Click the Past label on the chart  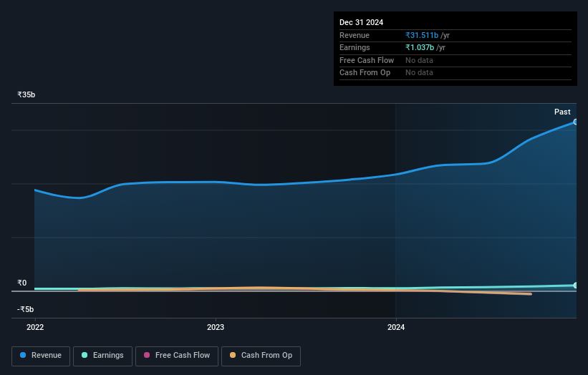pyautogui.click(x=562, y=112)
